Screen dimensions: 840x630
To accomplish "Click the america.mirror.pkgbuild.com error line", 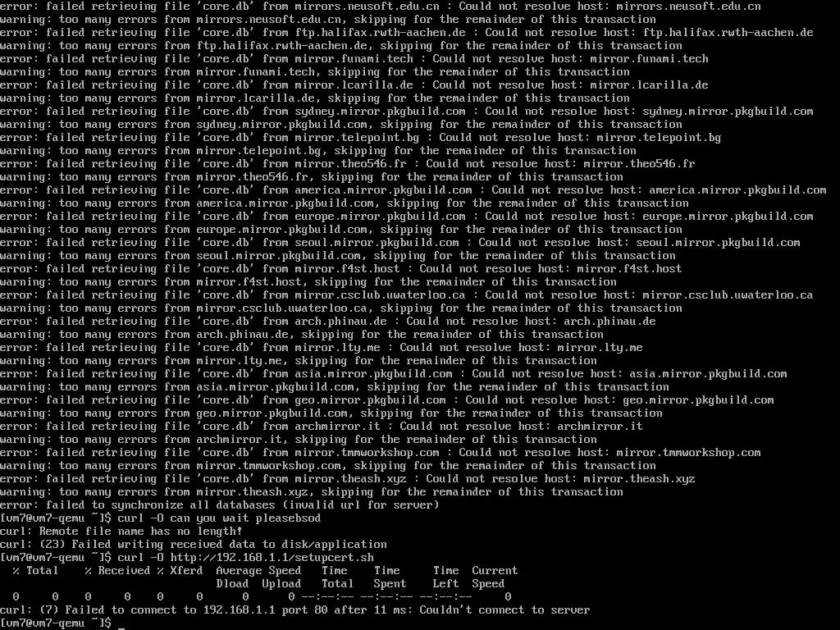I will point(413,190).
